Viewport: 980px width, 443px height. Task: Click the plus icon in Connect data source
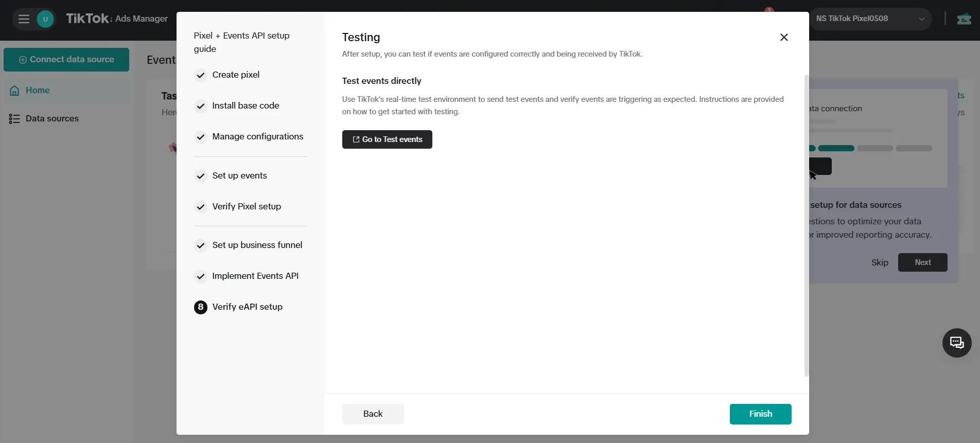click(23, 60)
